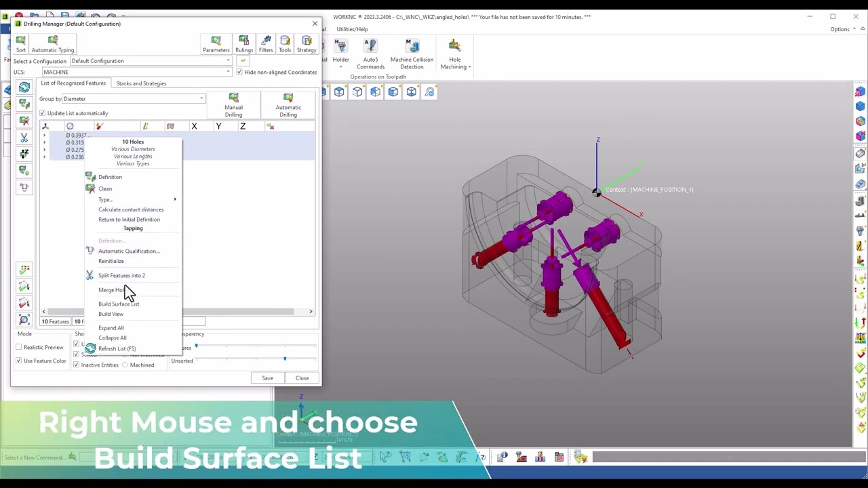Click the Y column header

click(218, 126)
